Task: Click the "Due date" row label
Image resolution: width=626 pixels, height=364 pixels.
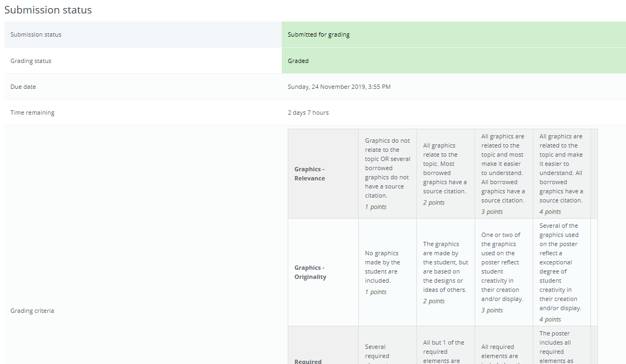Action: 23,87
